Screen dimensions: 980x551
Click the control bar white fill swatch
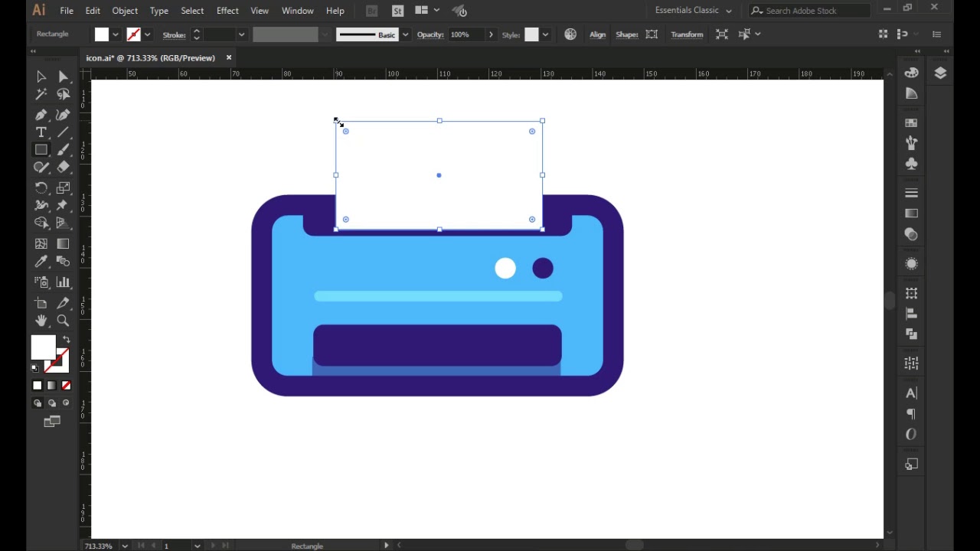(102, 34)
